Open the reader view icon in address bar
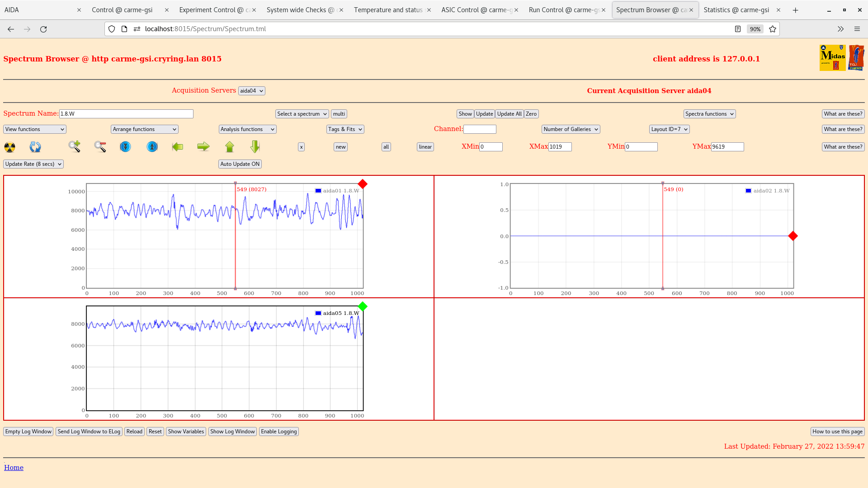This screenshot has width=868, height=488. (x=738, y=29)
